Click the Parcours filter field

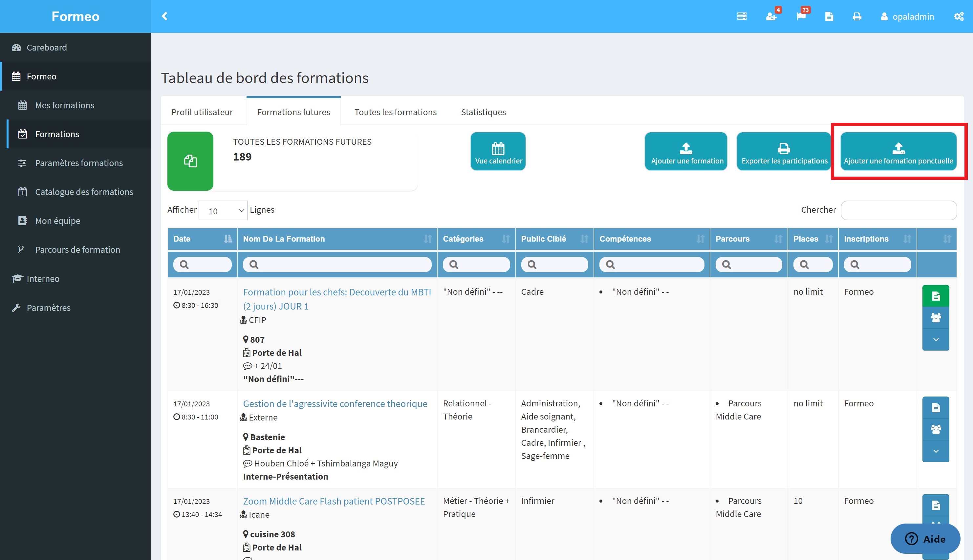[x=748, y=264]
